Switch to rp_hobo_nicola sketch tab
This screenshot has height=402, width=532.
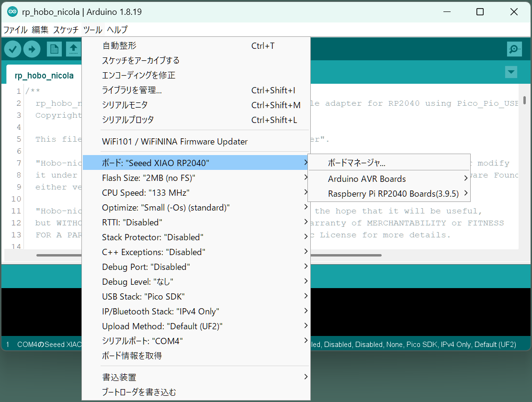(x=44, y=76)
